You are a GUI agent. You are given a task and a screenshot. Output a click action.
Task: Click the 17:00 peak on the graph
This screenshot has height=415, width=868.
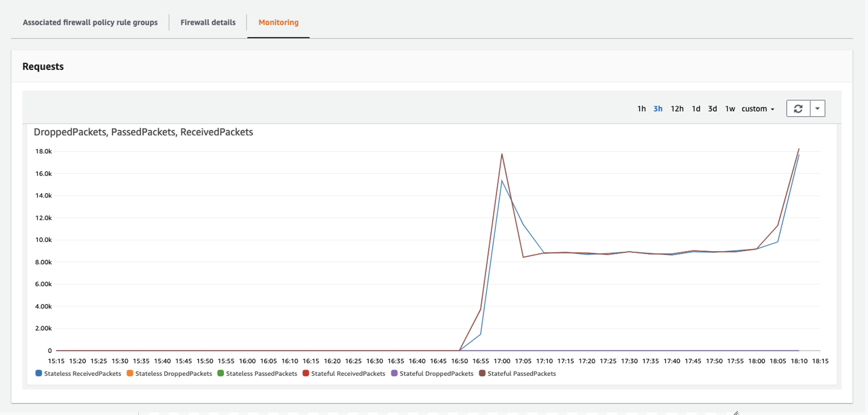[502, 155]
